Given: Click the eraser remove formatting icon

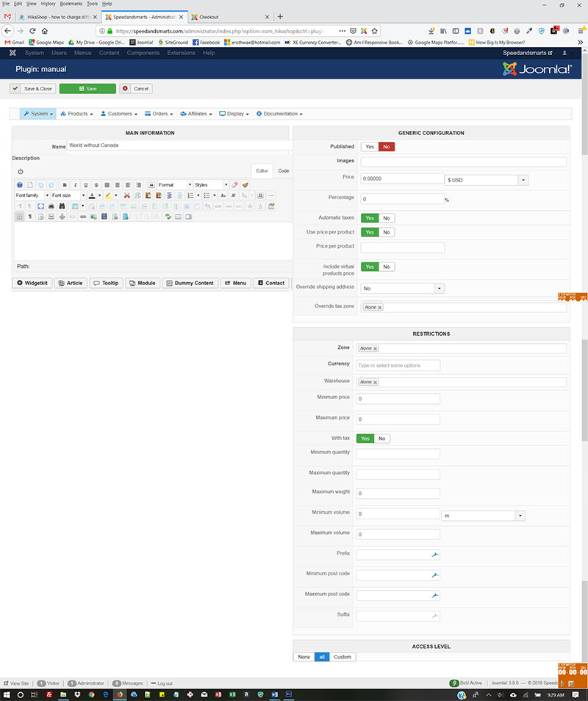Looking at the screenshot, I should pos(234,184).
